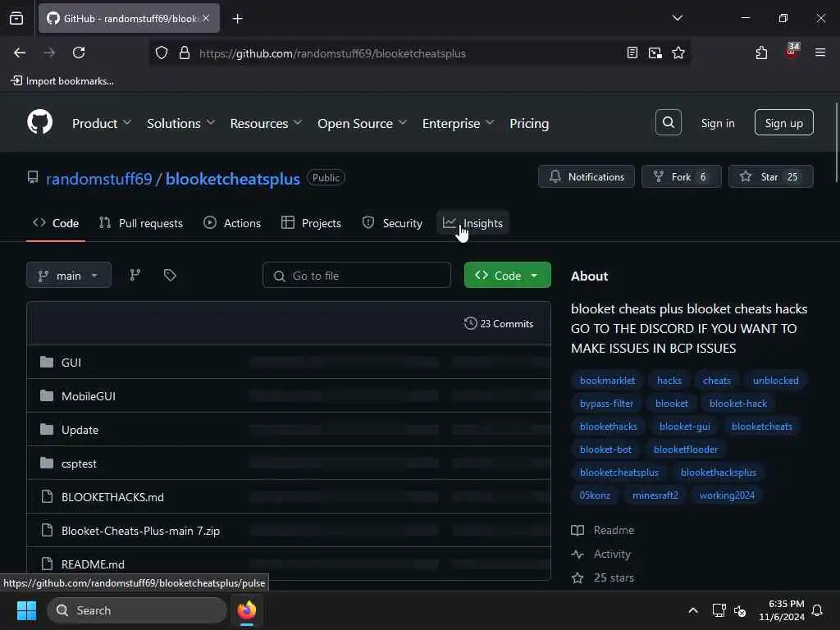Open the Activity link in About

tap(601, 554)
